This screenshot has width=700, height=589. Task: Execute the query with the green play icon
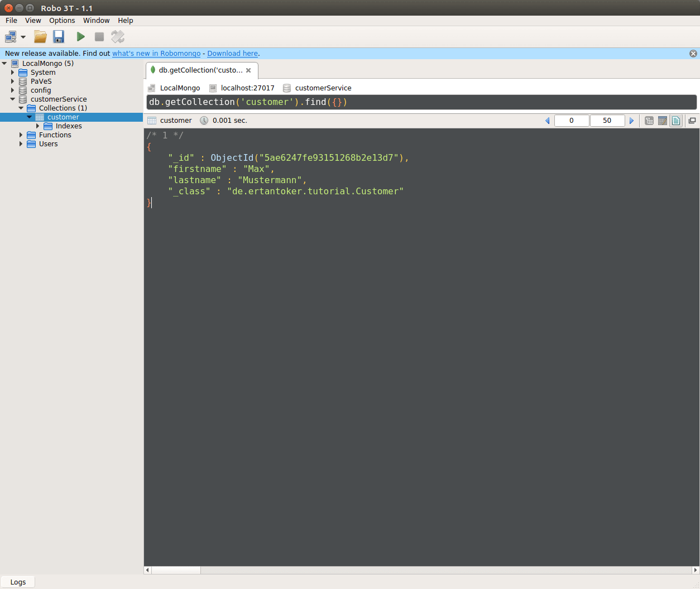80,36
